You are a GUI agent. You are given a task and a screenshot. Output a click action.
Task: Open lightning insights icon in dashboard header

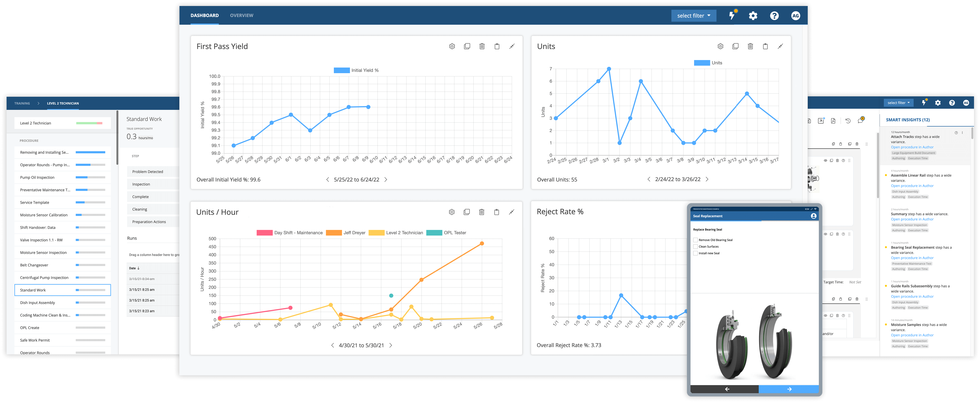pyautogui.click(x=732, y=15)
